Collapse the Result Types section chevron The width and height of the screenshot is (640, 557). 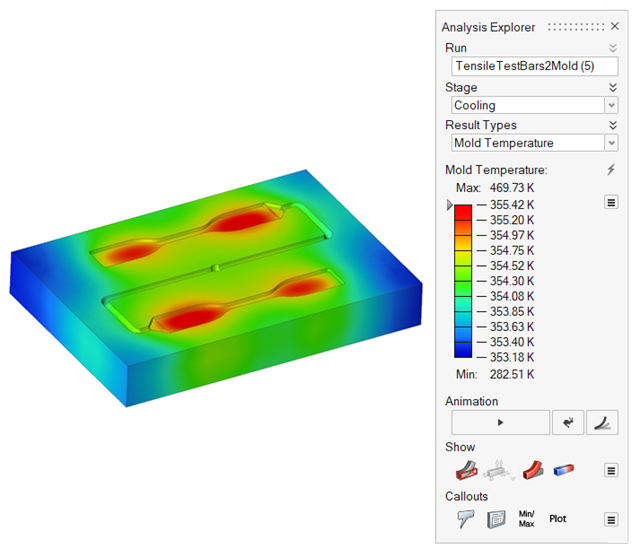click(x=612, y=125)
